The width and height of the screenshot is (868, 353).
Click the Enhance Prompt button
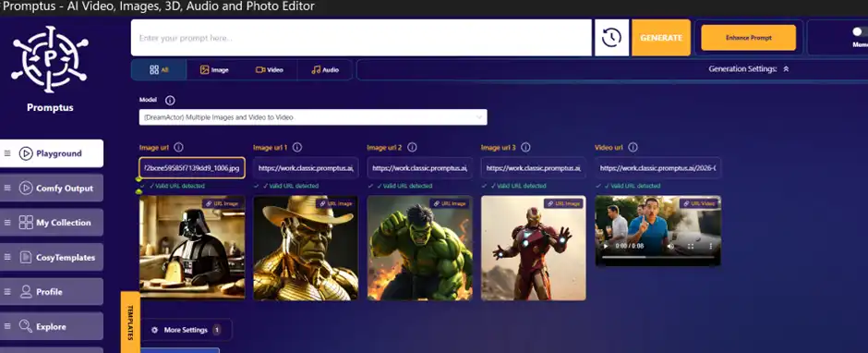point(749,38)
